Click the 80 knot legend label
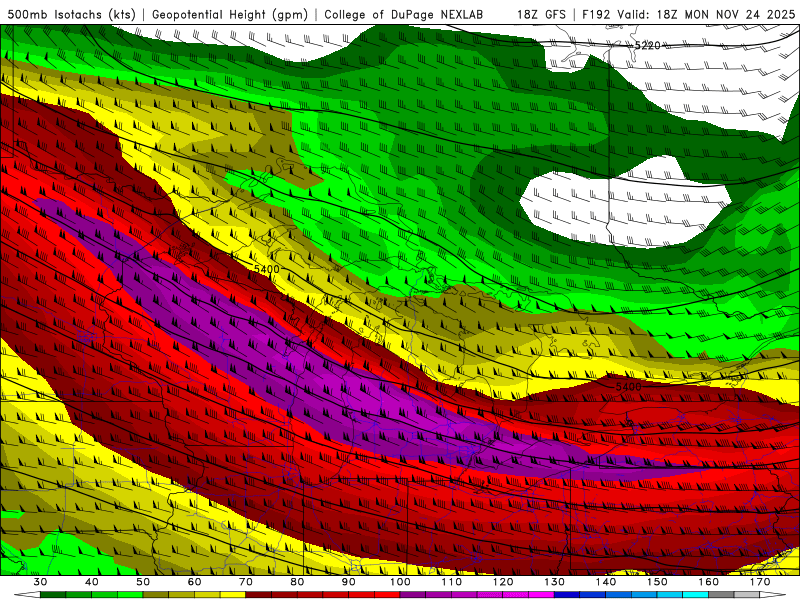The width and height of the screenshot is (800, 600). point(297,582)
